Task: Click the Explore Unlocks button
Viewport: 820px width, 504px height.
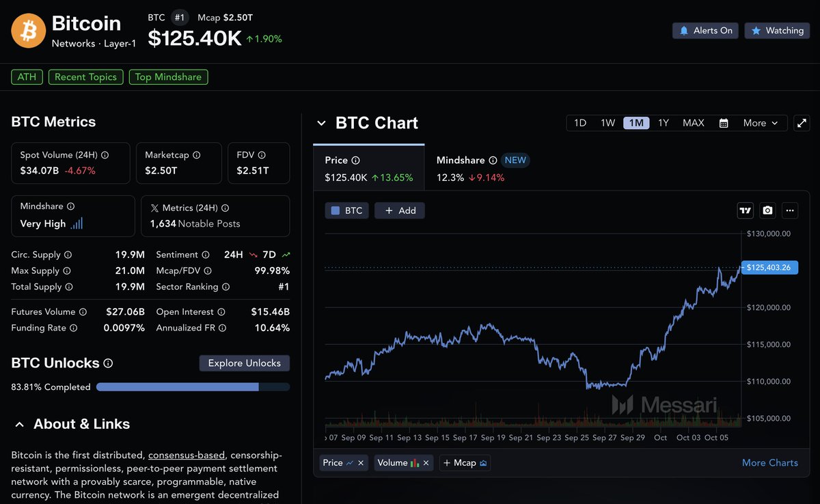Action: click(x=245, y=363)
